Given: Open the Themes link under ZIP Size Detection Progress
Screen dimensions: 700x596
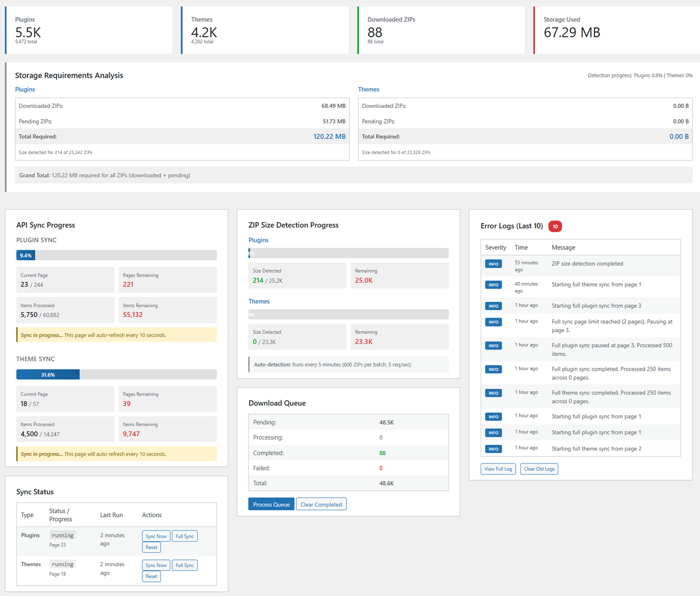Looking at the screenshot, I should [259, 301].
